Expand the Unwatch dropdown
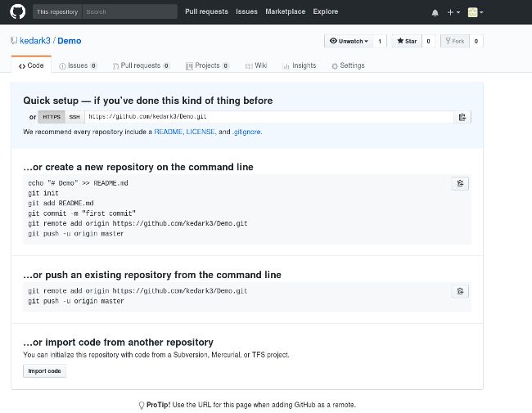Image resolution: width=532 pixels, height=413 pixels. [349, 41]
